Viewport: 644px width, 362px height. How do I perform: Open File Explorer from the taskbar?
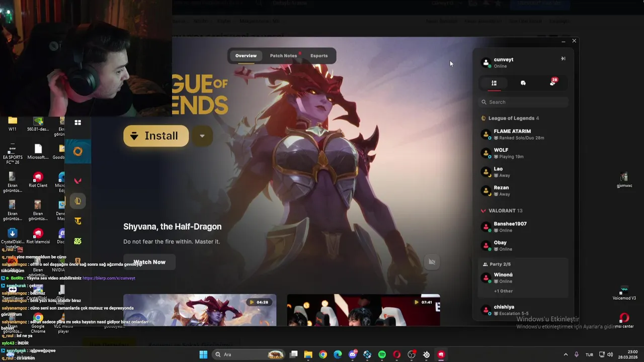[308, 354]
